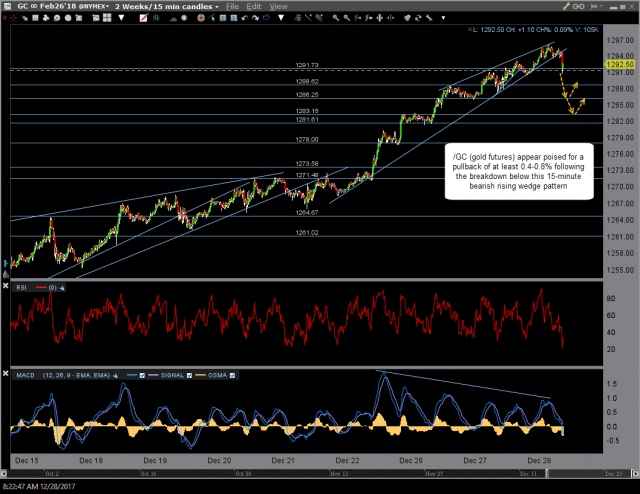Viewport: 640px width, 494px height.
Task: Click the blue MACD line color swatch
Action: click(x=132, y=376)
